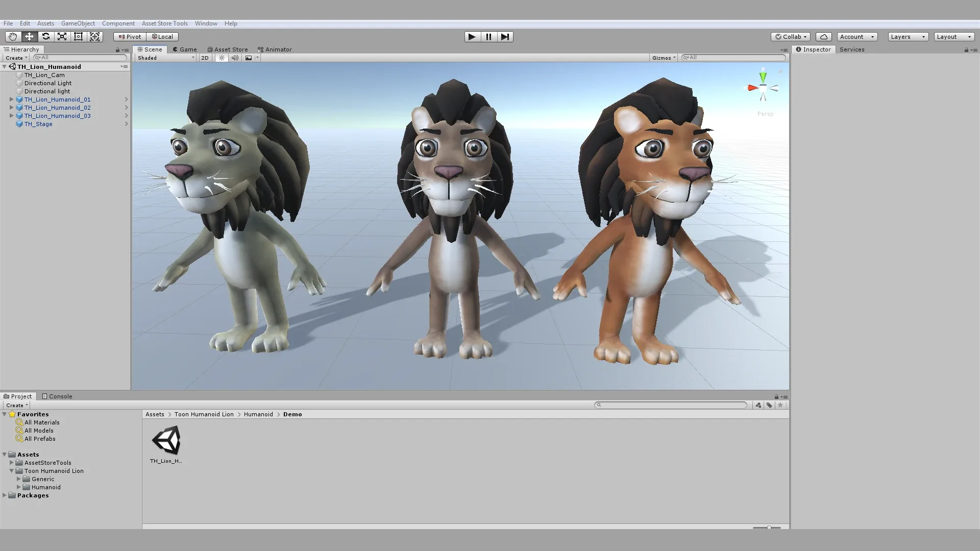Click the Pause button

(x=488, y=37)
